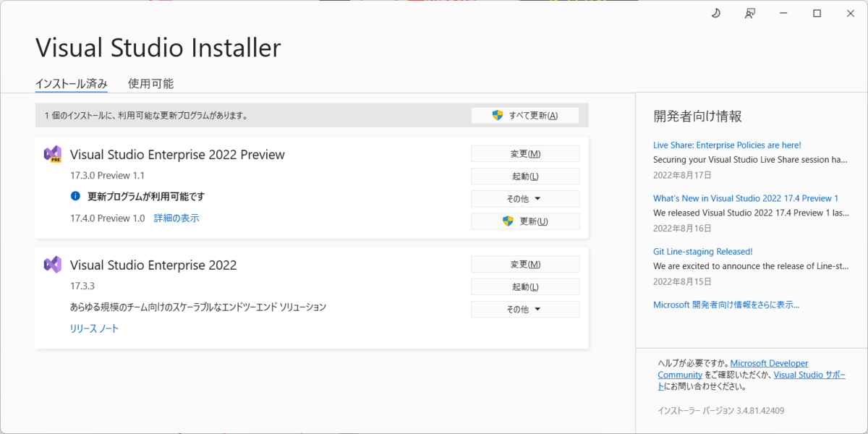Open the リリース ノート link
Screen dimensions: 868x434
pyautogui.click(x=94, y=328)
